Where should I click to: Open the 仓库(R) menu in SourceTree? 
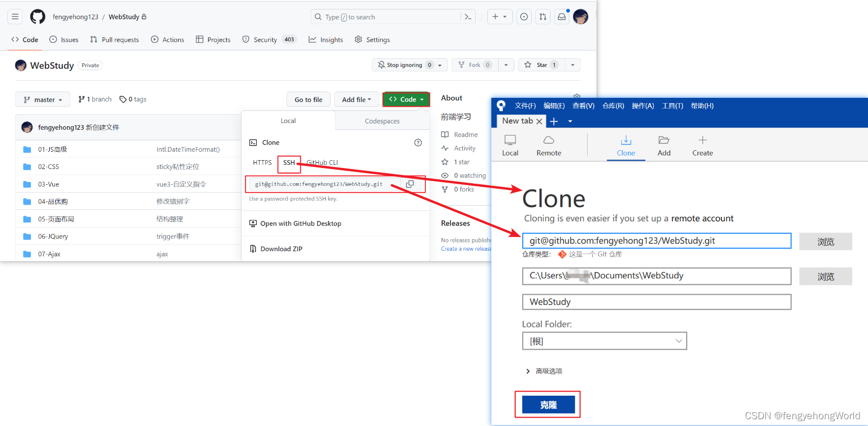(613, 106)
